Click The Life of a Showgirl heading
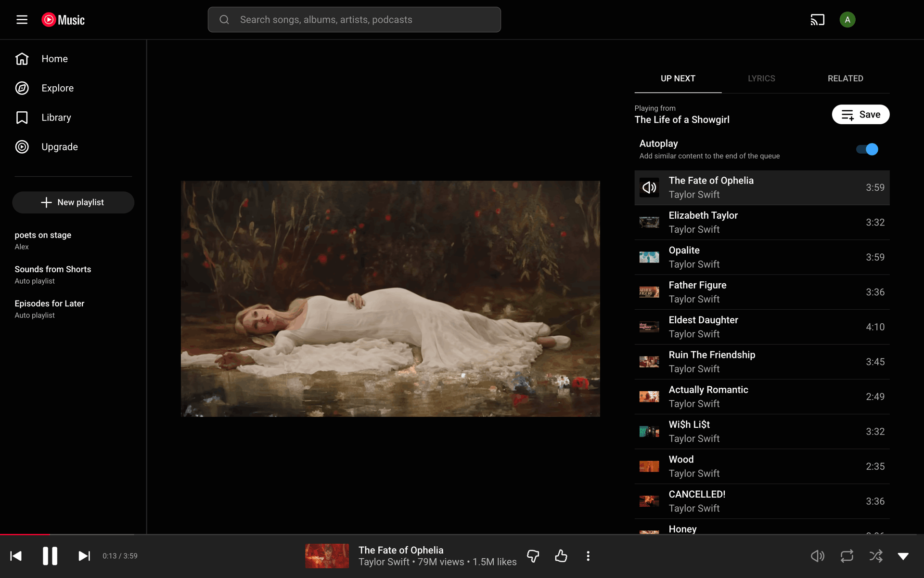Screen dimensions: 924x578 pos(682,120)
